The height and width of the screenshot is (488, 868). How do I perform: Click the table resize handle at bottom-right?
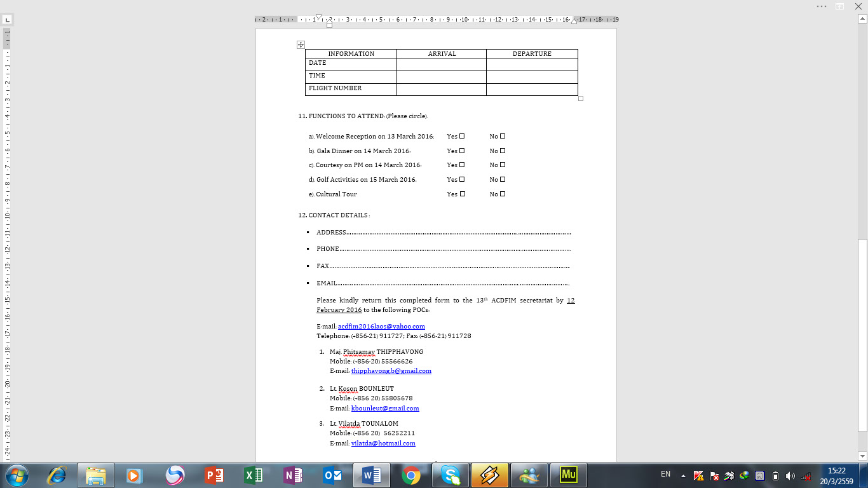581,98
